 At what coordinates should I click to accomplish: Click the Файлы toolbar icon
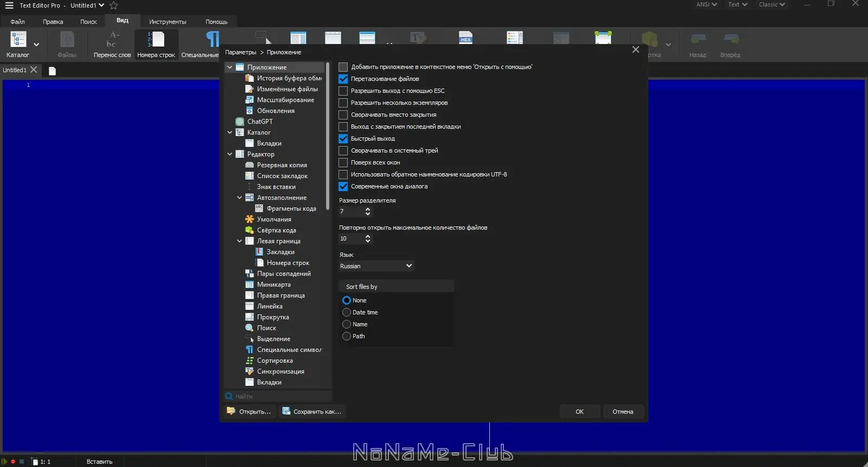[67, 45]
